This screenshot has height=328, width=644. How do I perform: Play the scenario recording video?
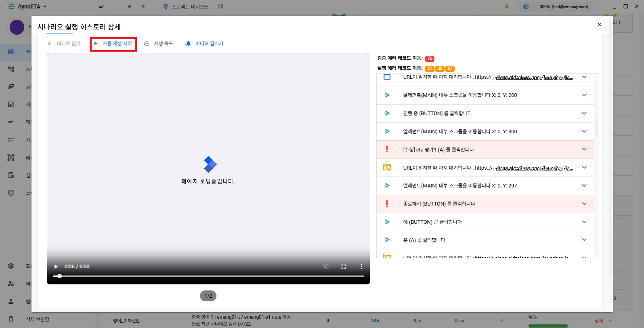tap(56, 267)
